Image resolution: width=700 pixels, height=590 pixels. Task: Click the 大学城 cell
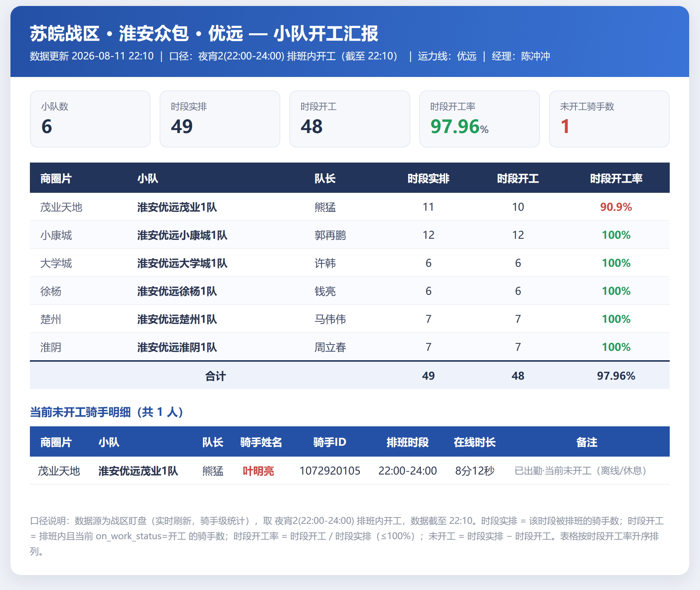[56, 263]
